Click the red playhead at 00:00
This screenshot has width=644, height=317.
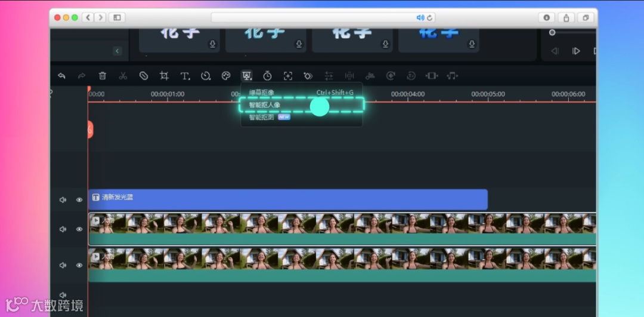pyautogui.click(x=89, y=88)
